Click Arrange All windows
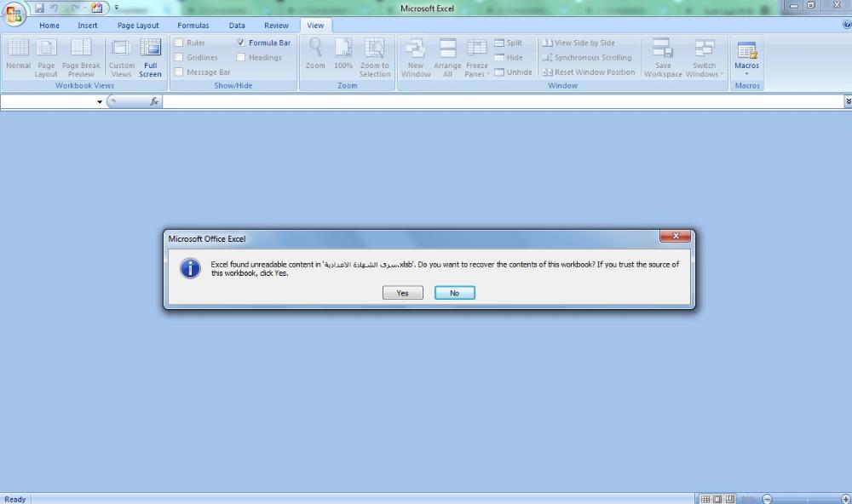Viewport: 852px width, 504px height. [x=447, y=58]
